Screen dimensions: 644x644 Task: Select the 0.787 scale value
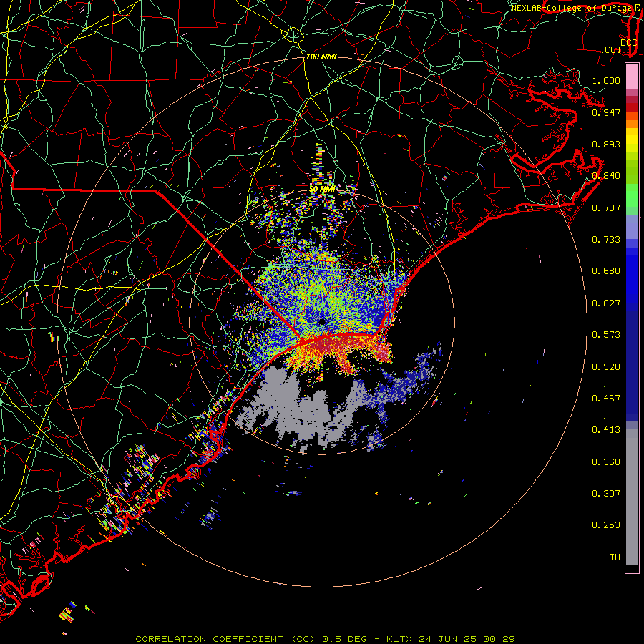(x=606, y=208)
